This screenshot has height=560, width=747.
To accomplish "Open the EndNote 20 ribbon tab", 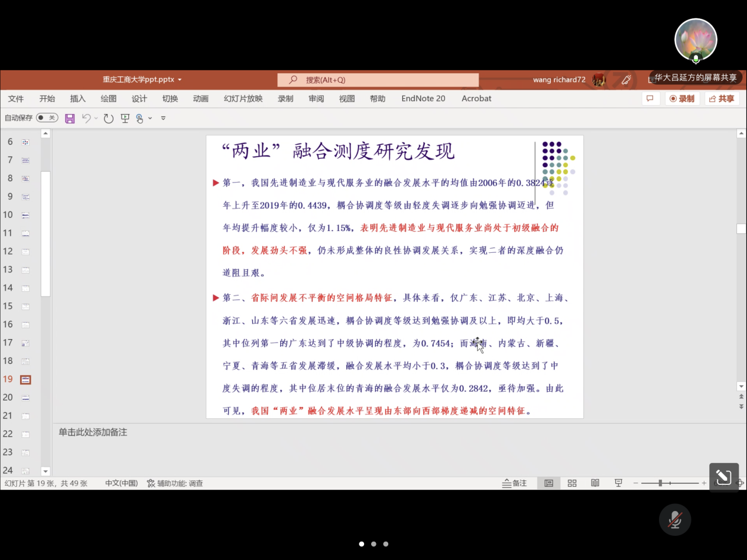I will 423,99.
